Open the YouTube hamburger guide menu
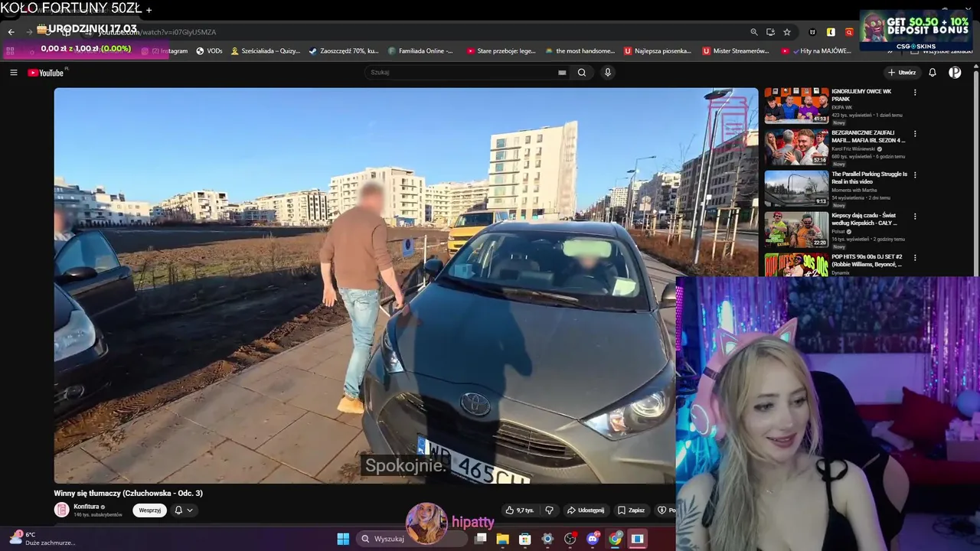This screenshot has height=551, width=980. (x=14, y=73)
